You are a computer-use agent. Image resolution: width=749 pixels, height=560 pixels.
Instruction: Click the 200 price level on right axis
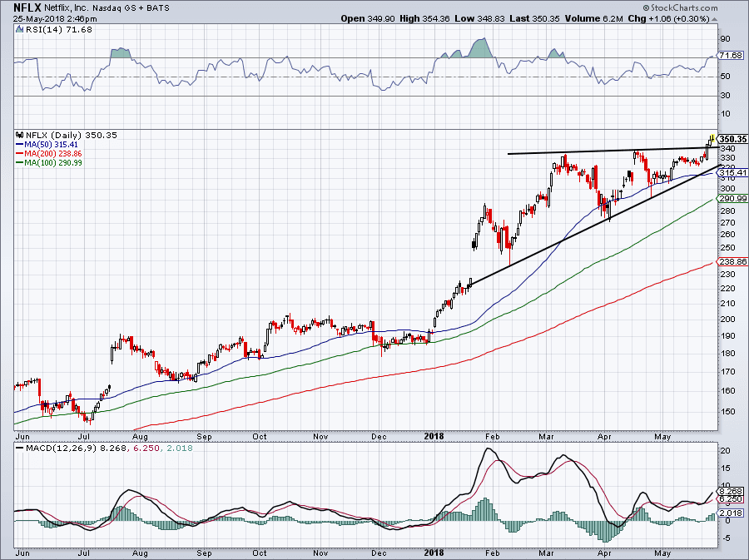pos(728,320)
